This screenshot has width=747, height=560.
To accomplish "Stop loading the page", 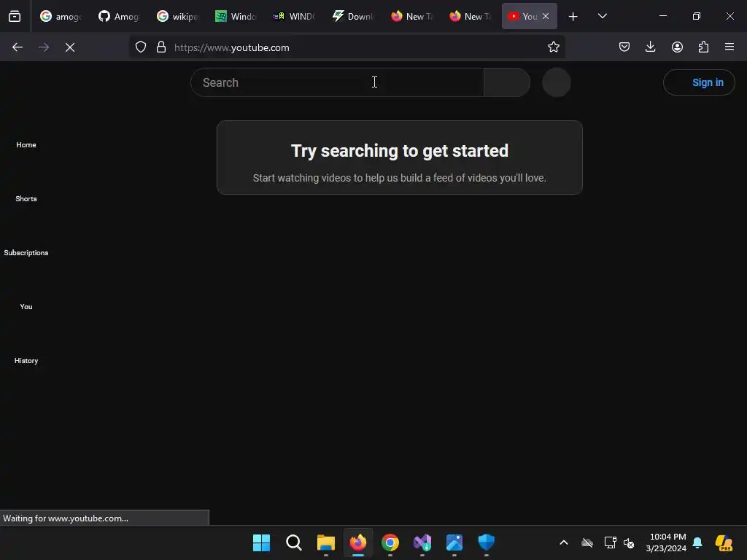I will click(x=70, y=47).
